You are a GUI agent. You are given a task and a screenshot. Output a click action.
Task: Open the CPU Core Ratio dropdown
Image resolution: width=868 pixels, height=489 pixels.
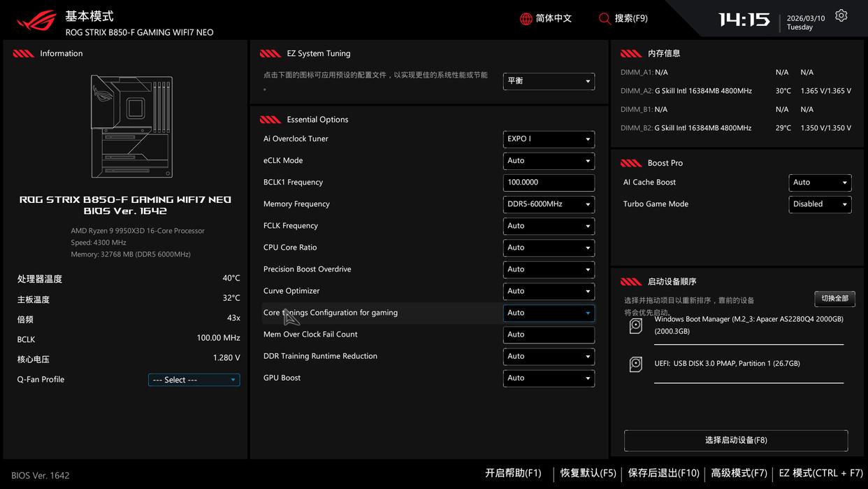(549, 248)
